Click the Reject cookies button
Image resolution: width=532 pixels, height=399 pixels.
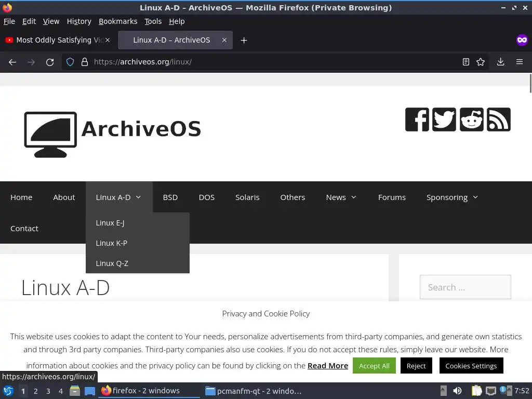point(416,366)
